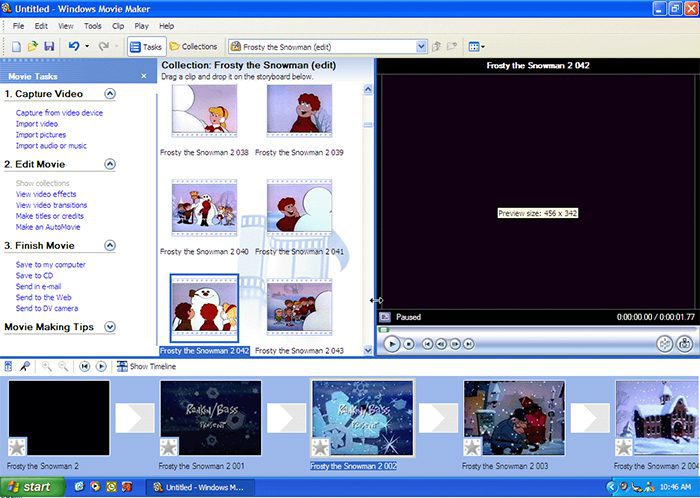Open the Windows Start menu
Screen dimensions: 700x498
point(33,487)
